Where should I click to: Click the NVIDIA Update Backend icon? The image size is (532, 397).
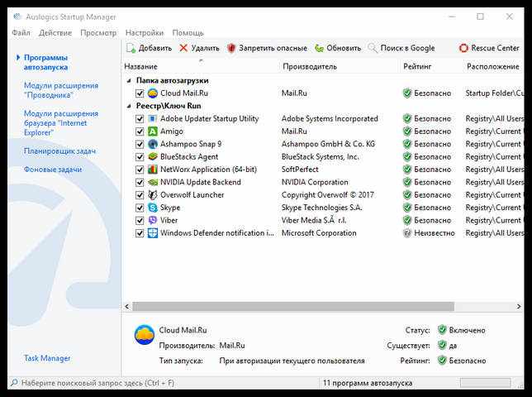point(153,182)
